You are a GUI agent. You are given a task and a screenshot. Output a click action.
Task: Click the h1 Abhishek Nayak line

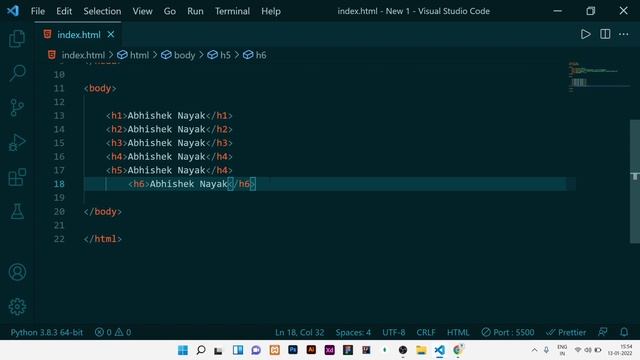click(169, 116)
